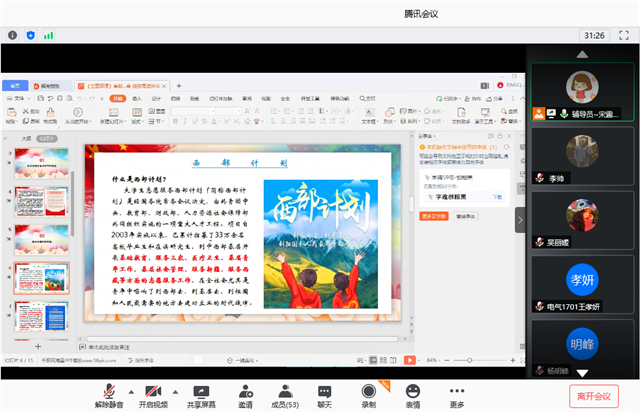640x413 pixels.
Task: Collapse the WPS ribbon with caret
Action: pyautogui.click(x=522, y=99)
